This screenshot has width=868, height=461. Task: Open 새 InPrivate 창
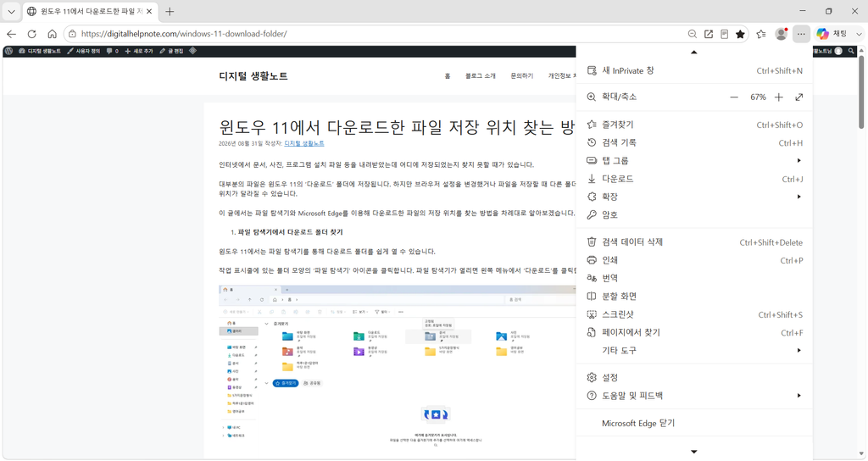pyautogui.click(x=694, y=70)
